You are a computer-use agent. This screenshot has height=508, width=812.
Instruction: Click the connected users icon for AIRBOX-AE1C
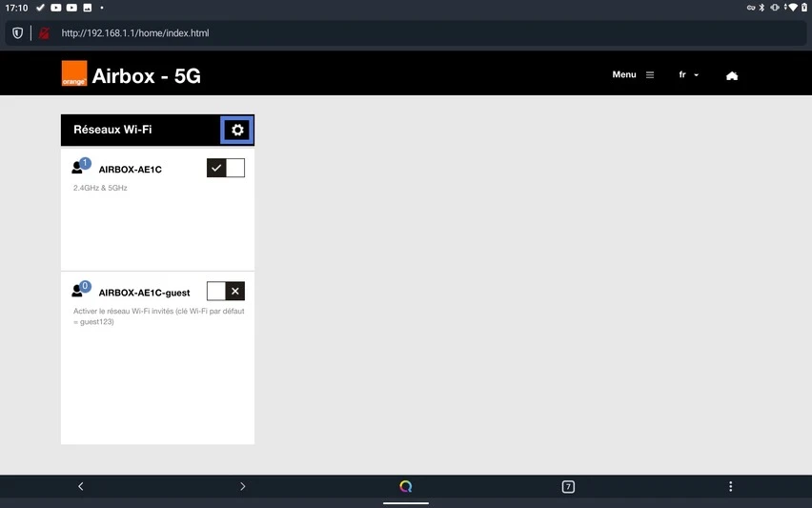tap(81, 166)
